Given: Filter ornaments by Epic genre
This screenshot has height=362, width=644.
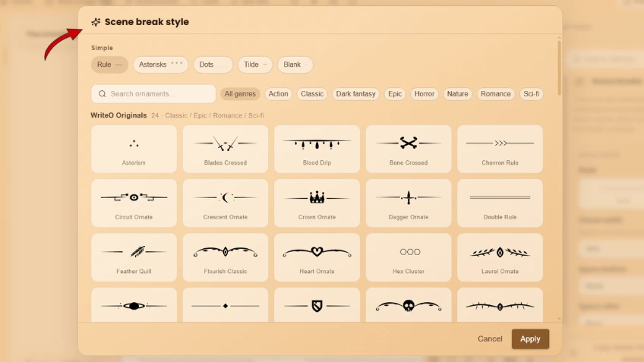Looking at the screenshot, I should pyautogui.click(x=395, y=94).
